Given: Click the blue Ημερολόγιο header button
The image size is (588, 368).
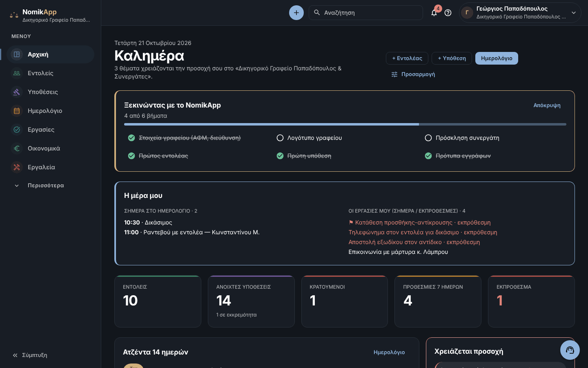Looking at the screenshot, I should coord(497,58).
